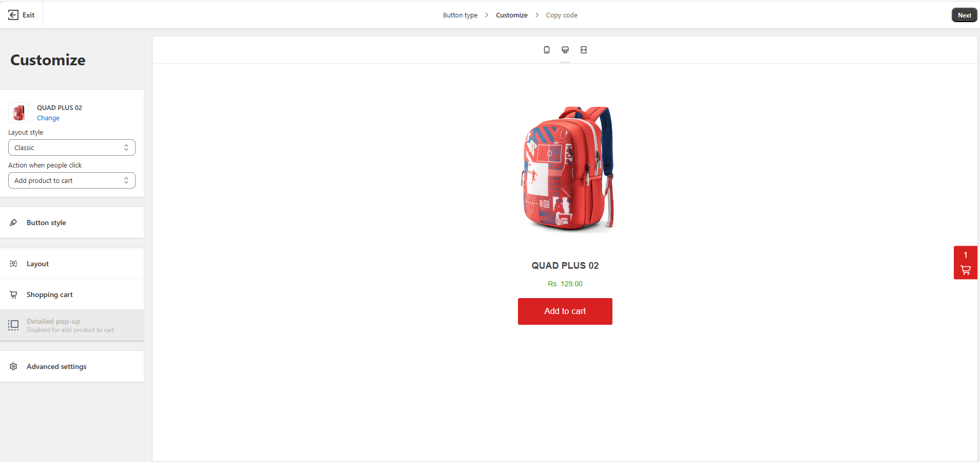
Task: Click the Change product link
Action: [x=48, y=118]
